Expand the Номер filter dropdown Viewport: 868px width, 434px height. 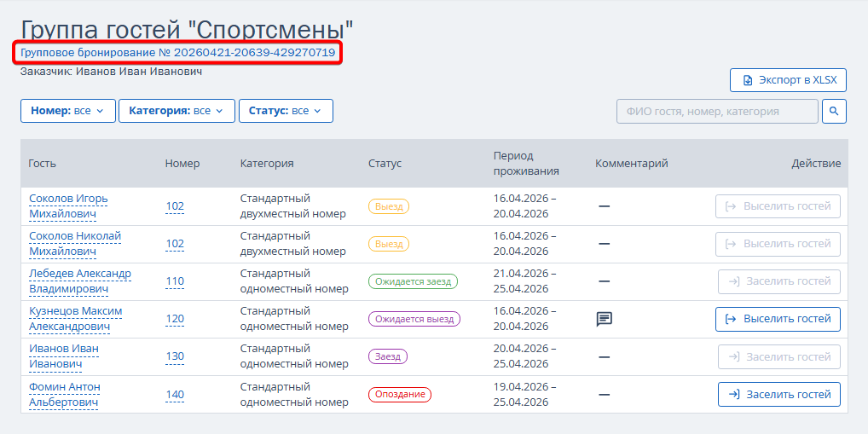click(x=68, y=111)
